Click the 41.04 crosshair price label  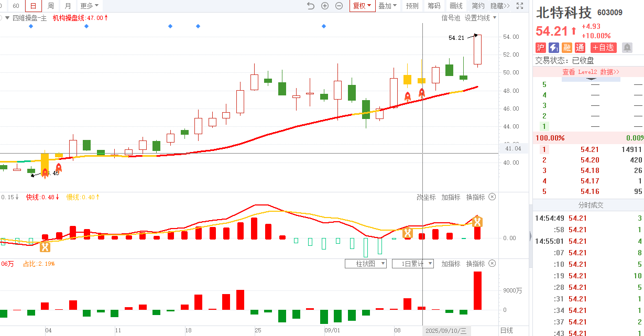[513, 148]
